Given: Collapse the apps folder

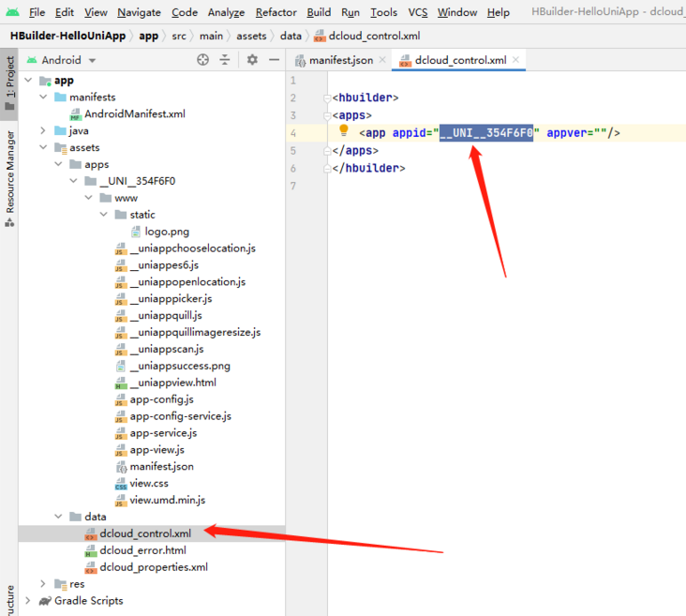Looking at the screenshot, I should (x=58, y=164).
